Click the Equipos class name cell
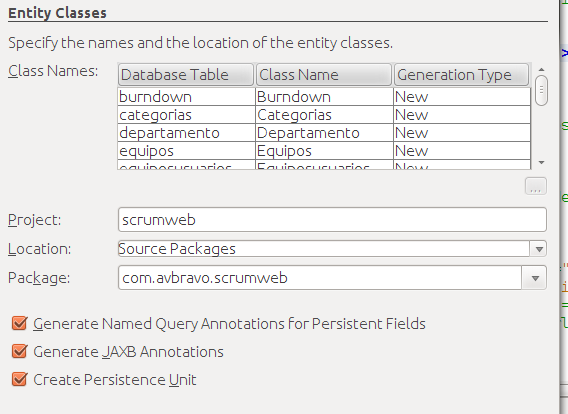The image size is (568, 414). coord(324,151)
